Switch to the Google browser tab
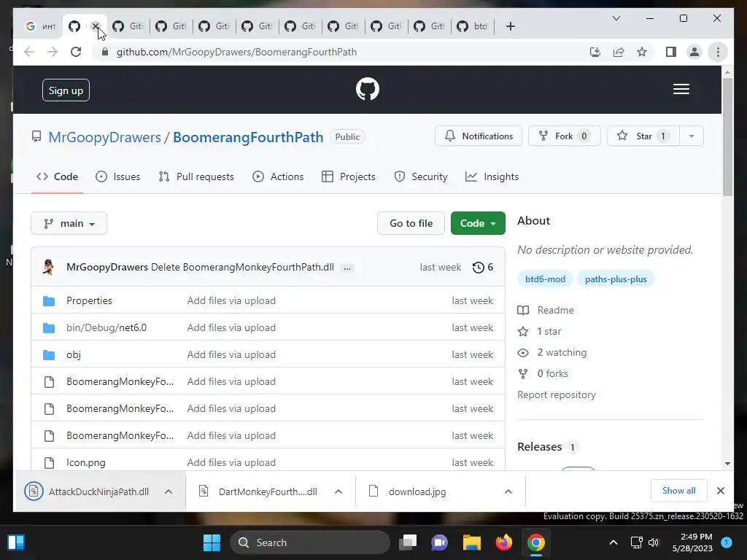Viewport: 747px width, 560px height. (x=42, y=26)
